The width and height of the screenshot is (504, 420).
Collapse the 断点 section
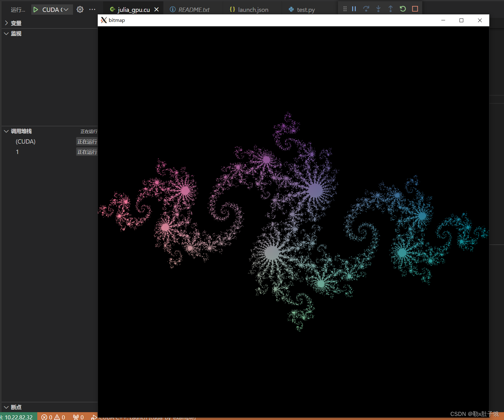pyautogui.click(x=50, y=407)
